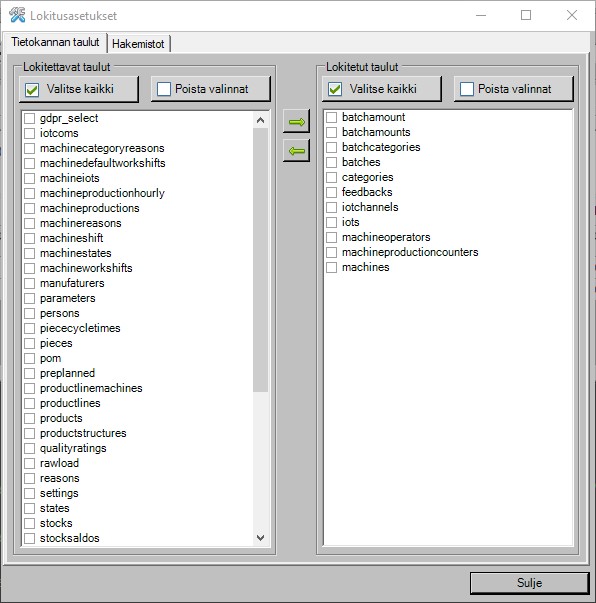
Task: Click the green right arrow transfer button
Action: [296, 122]
